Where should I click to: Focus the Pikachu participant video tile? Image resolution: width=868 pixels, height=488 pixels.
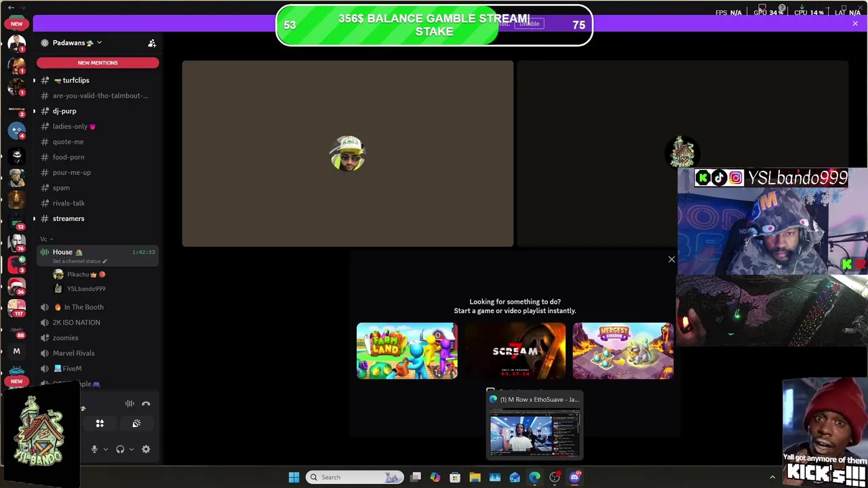click(347, 154)
